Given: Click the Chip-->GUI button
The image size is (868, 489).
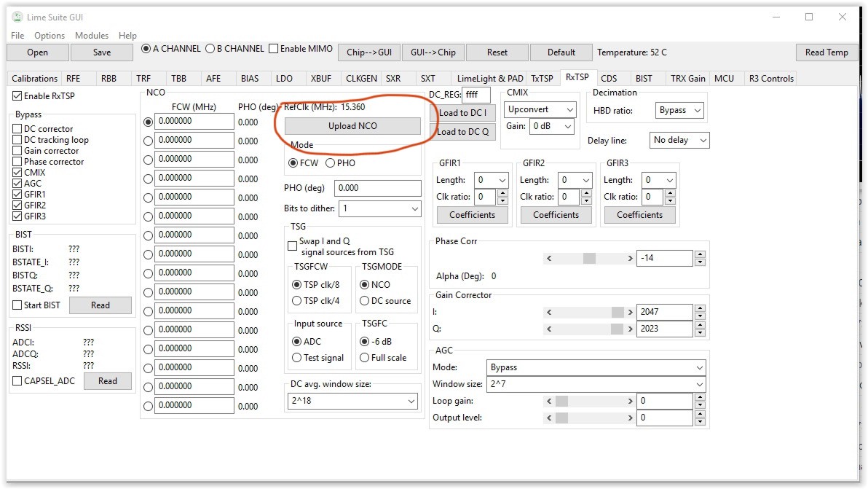Looking at the screenshot, I should pyautogui.click(x=369, y=52).
